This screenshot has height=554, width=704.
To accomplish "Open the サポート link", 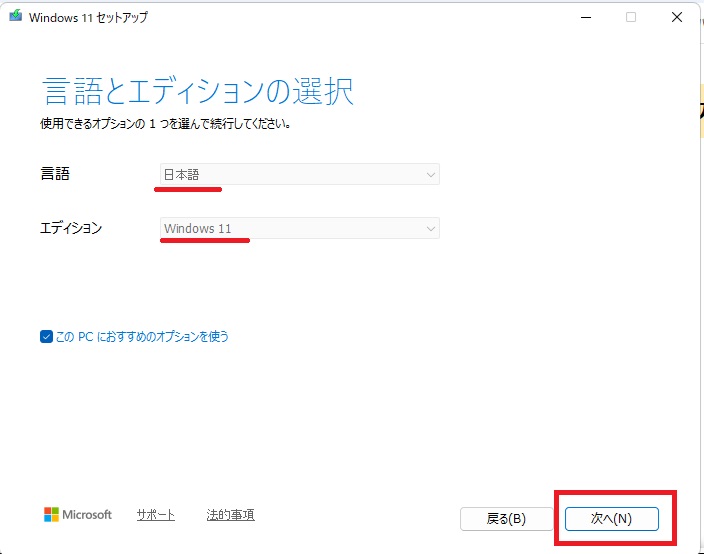I will tap(156, 515).
